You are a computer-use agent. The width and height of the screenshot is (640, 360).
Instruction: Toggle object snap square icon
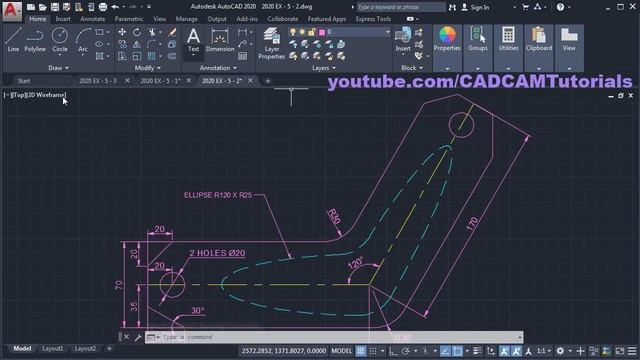coord(458,351)
